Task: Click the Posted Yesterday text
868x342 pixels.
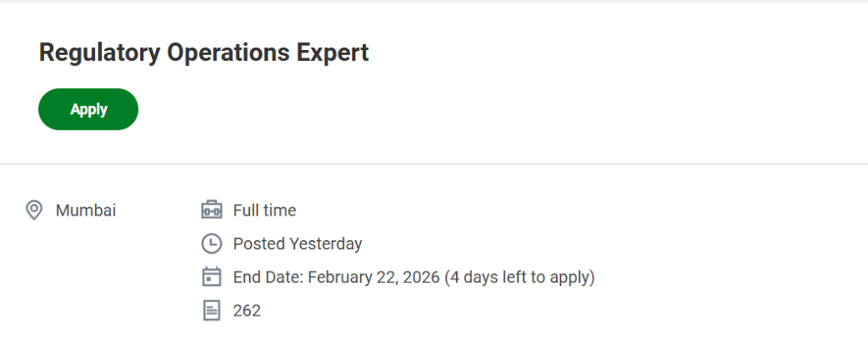Action: [298, 244]
